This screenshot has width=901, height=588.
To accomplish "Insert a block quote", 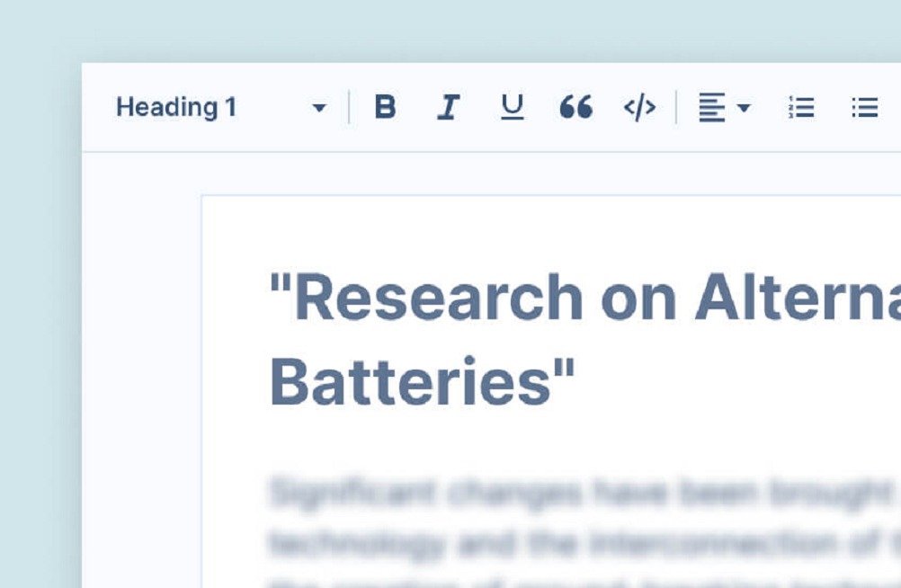I will click(575, 107).
